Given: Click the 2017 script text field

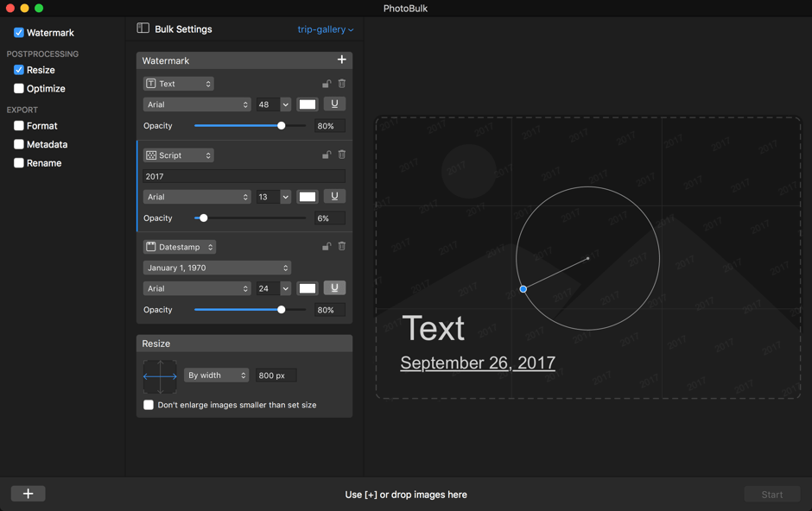Looking at the screenshot, I should (x=244, y=176).
